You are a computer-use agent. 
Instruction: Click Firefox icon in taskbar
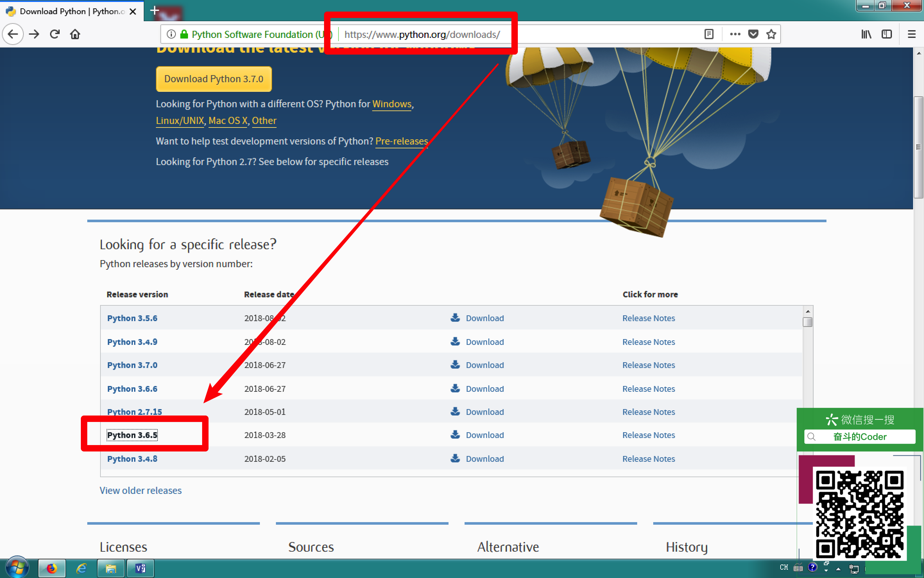click(52, 568)
